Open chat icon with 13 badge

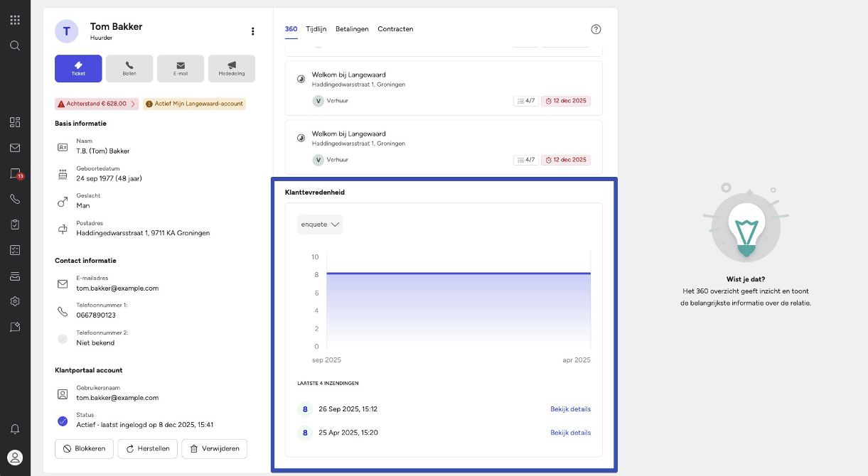16,174
